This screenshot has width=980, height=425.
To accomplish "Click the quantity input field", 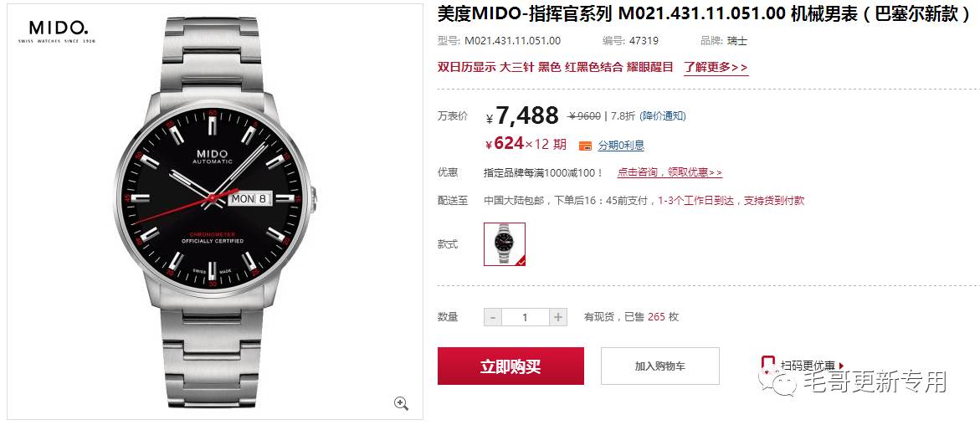I will (x=525, y=317).
